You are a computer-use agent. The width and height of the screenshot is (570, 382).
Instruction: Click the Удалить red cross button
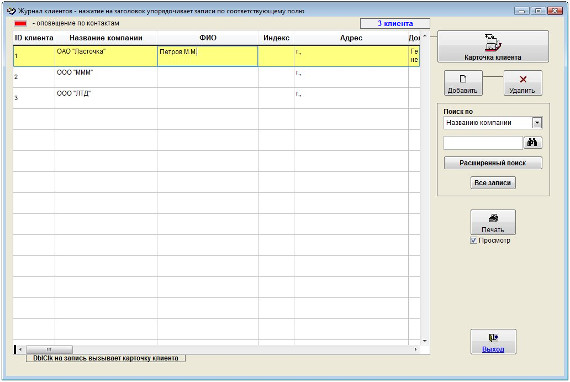pyautogui.click(x=522, y=83)
